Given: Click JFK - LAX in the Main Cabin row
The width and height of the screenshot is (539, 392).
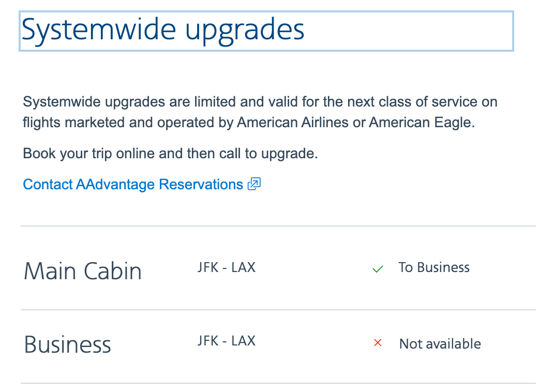Looking at the screenshot, I should [227, 268].
